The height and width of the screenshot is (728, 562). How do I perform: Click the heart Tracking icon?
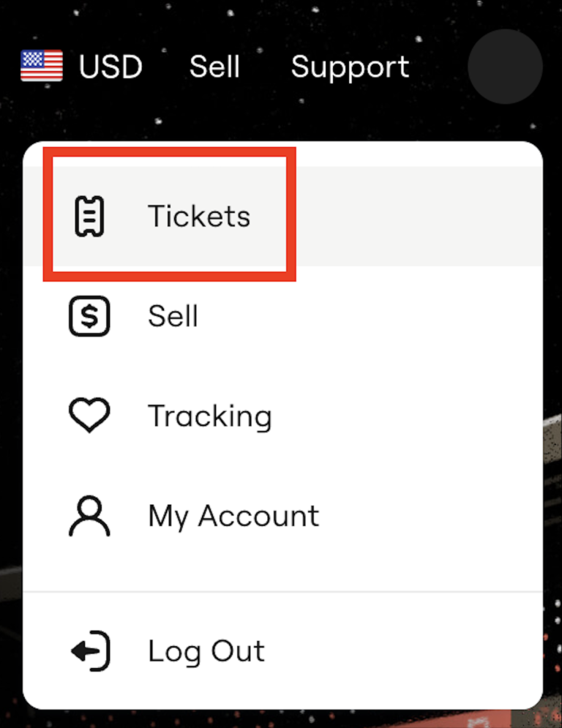89,415
